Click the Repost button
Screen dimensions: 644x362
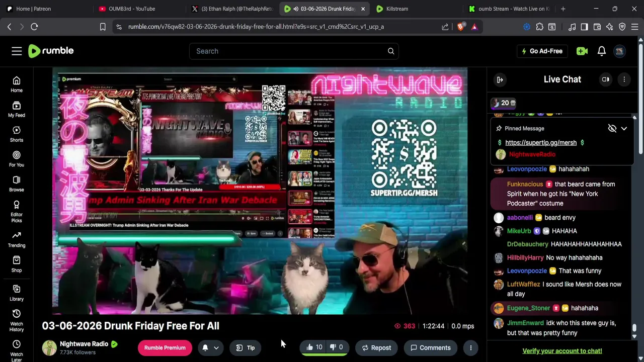376,347
